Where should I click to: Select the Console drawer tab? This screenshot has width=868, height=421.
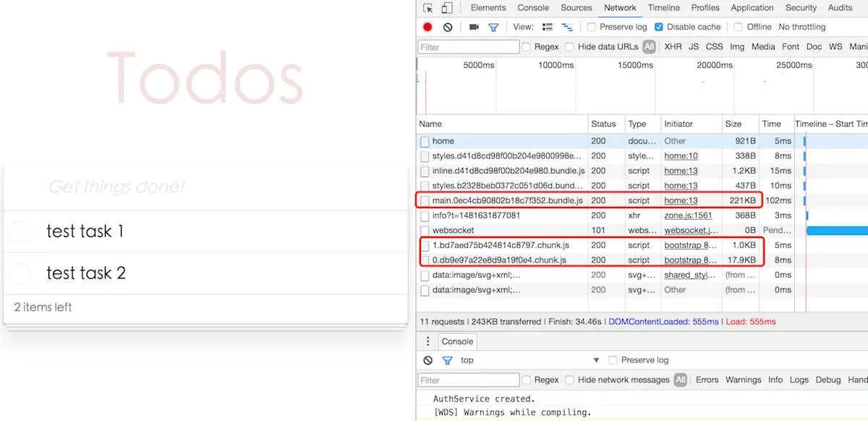(457, 341)
